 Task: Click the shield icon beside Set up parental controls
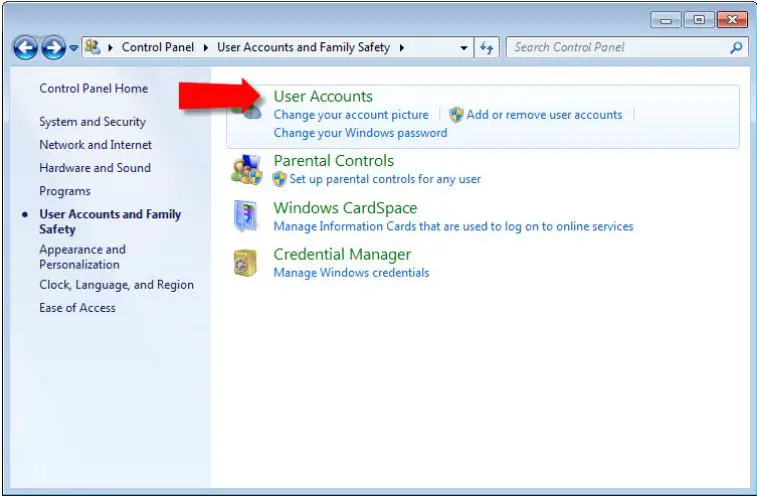click(x=280, y=179)
